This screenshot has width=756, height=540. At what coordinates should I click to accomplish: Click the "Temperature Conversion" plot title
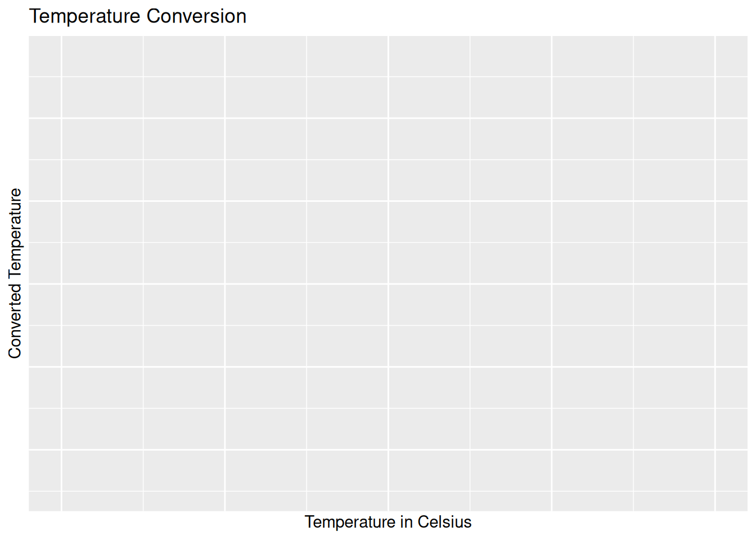pos(138,16)
